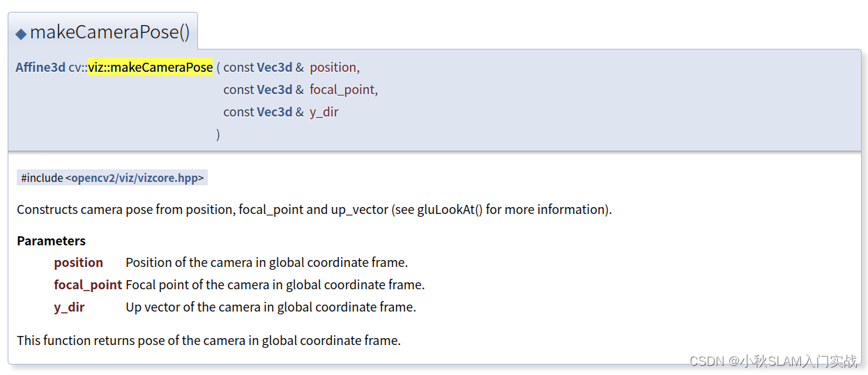Select the makeCameraPose() heading tab
This screenshot has height=375, width=868.
pos(102,31)
